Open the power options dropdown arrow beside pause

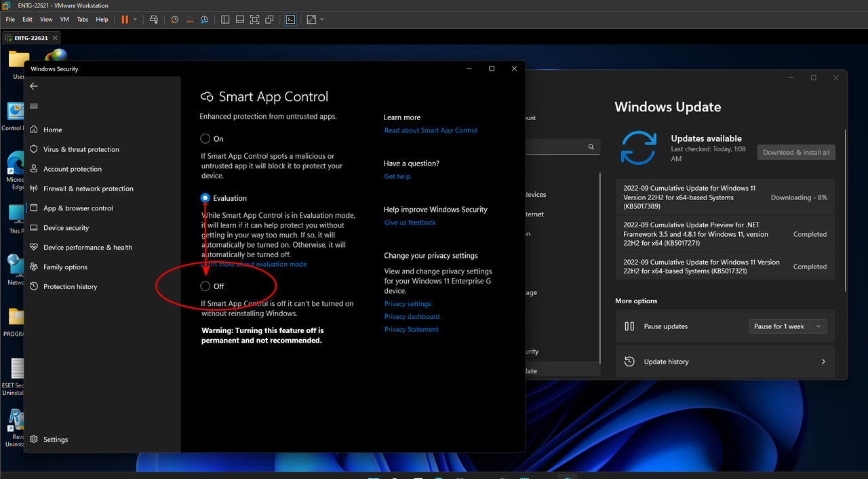pyautogui.click(x=135, y=20)
